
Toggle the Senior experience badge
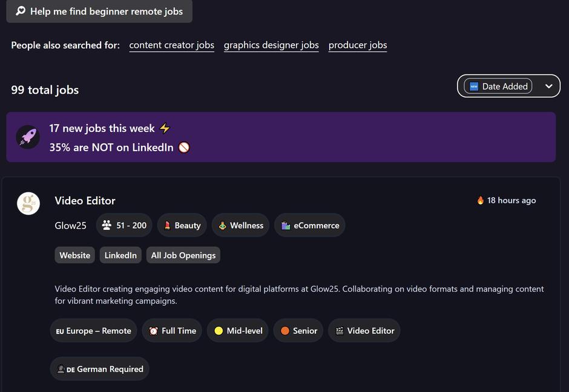click(x=298, y=330)
